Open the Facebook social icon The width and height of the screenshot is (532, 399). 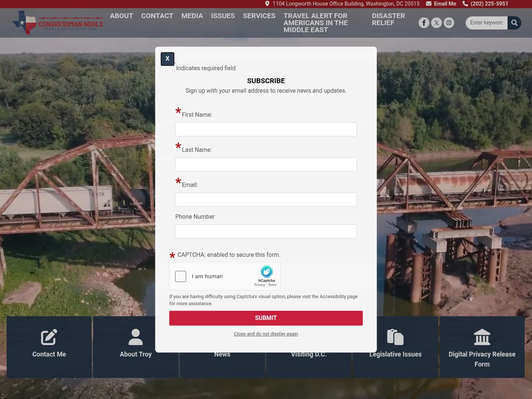tap(424, 23)
